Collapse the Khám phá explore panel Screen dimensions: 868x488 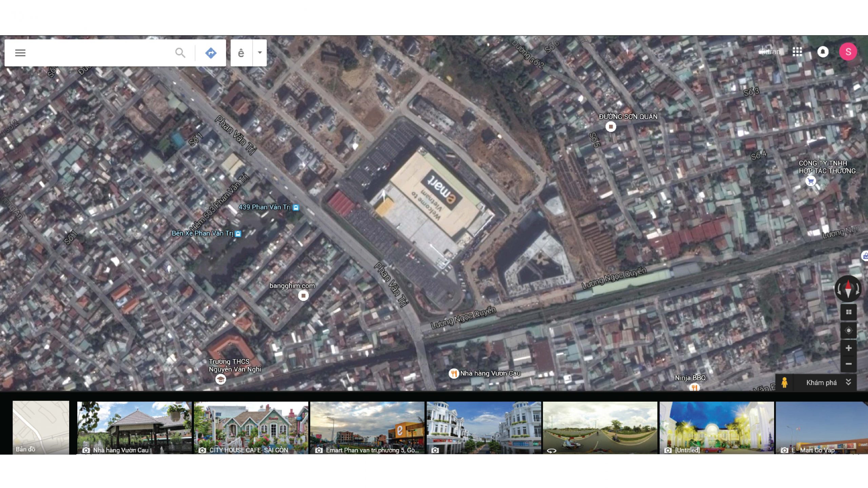pos(848,383)
